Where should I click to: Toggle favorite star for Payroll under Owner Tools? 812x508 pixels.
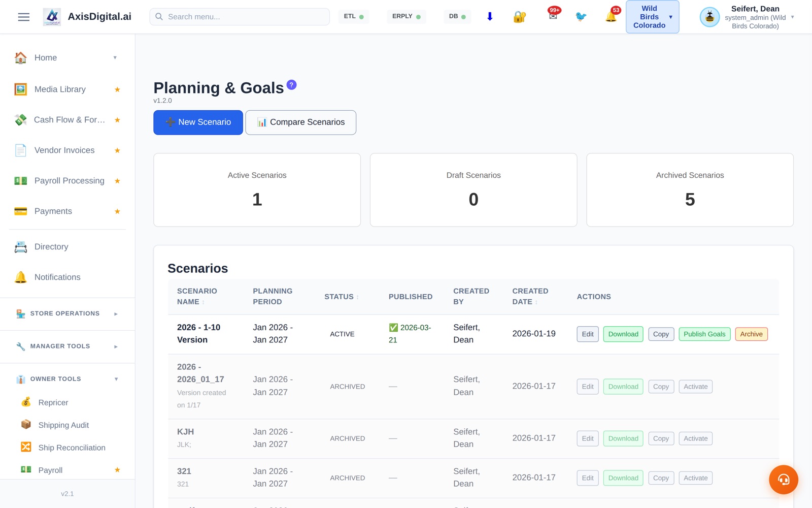click(117, 470)
